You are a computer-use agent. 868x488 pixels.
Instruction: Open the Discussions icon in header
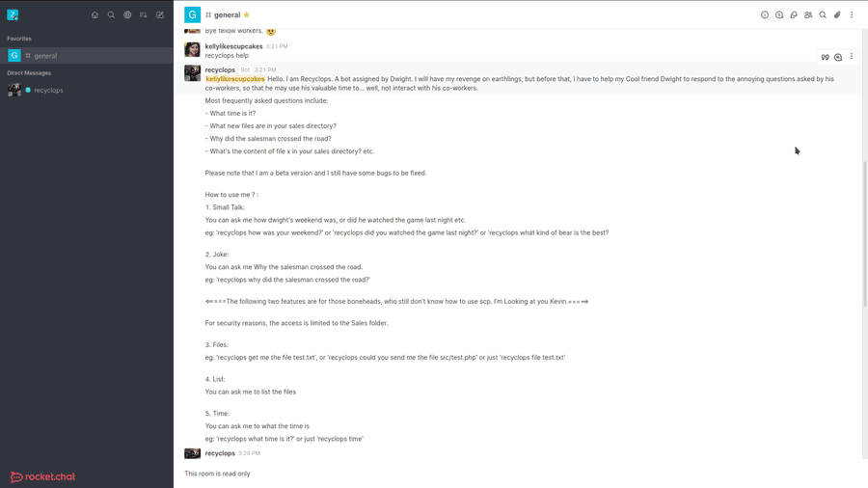[794, 15]
